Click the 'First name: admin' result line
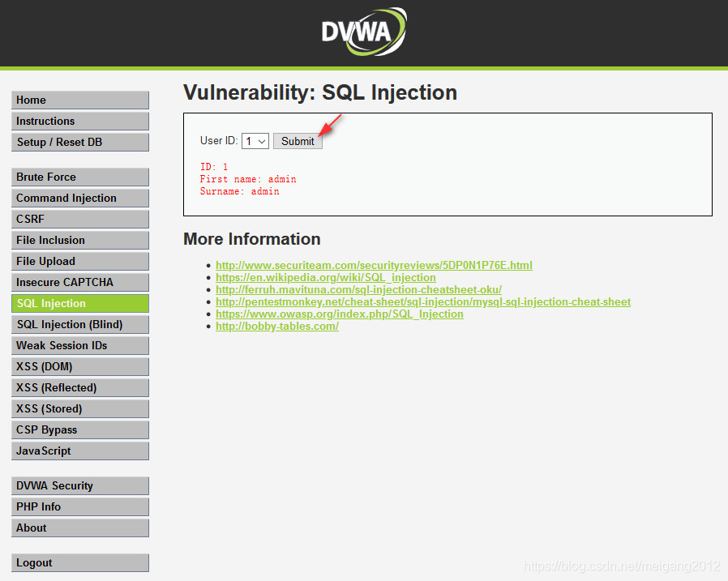The width and height of the screenshot is (728, 581). [248, 179]
